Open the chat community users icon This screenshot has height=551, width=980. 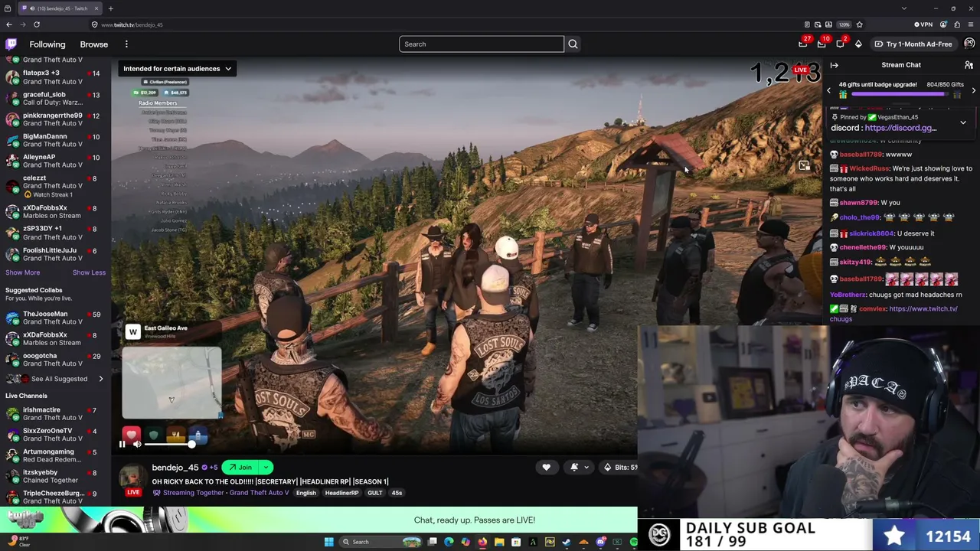tap(969, 65)
